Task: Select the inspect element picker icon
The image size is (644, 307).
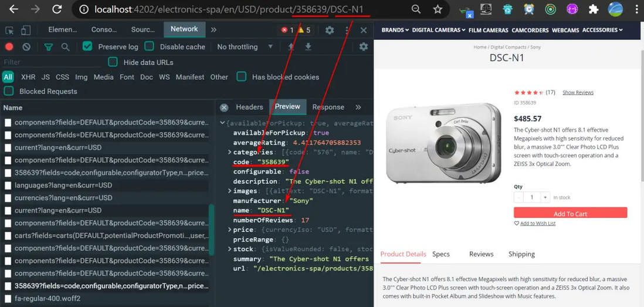Action: click(9, 30)
